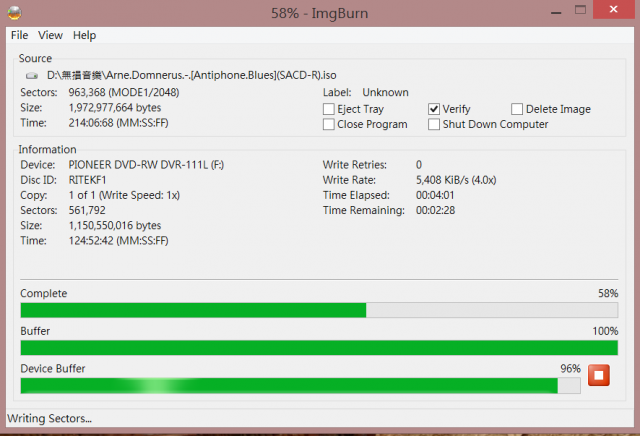Click the Buffer progress bar
Image resolution: width=640 pixels, height=436 pixels.
319,348
